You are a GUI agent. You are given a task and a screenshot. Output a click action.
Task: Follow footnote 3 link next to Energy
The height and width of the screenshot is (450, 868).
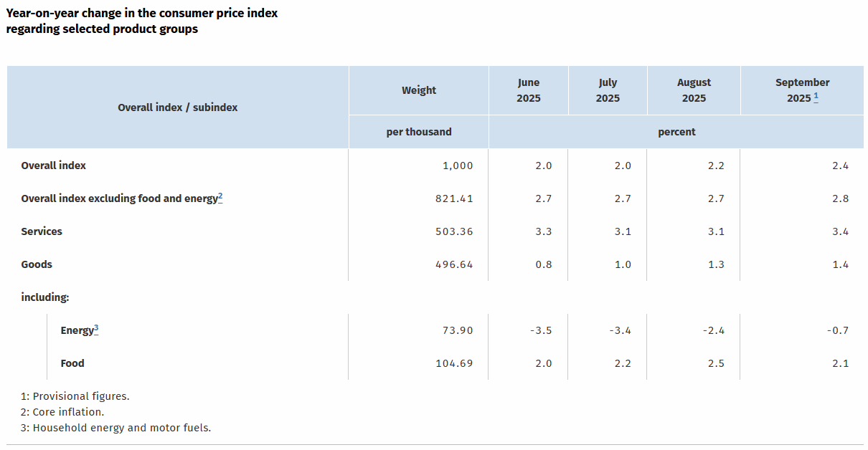(96, 328)
